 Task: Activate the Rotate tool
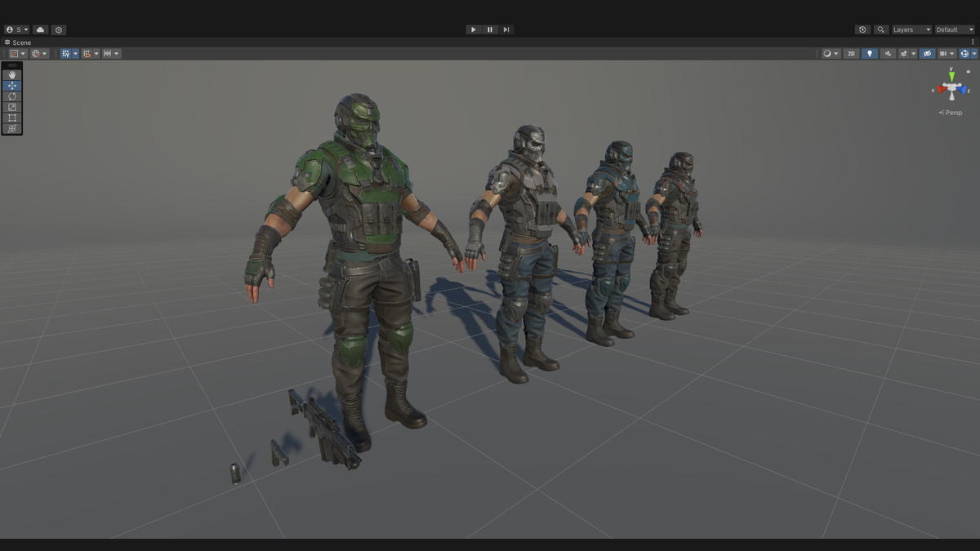tap(11, 96)
